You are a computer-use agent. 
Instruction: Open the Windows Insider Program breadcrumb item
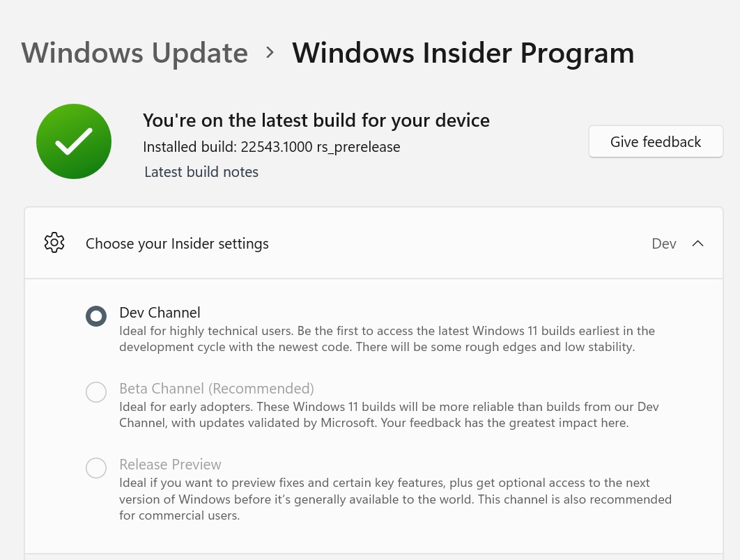coord(463,52)
